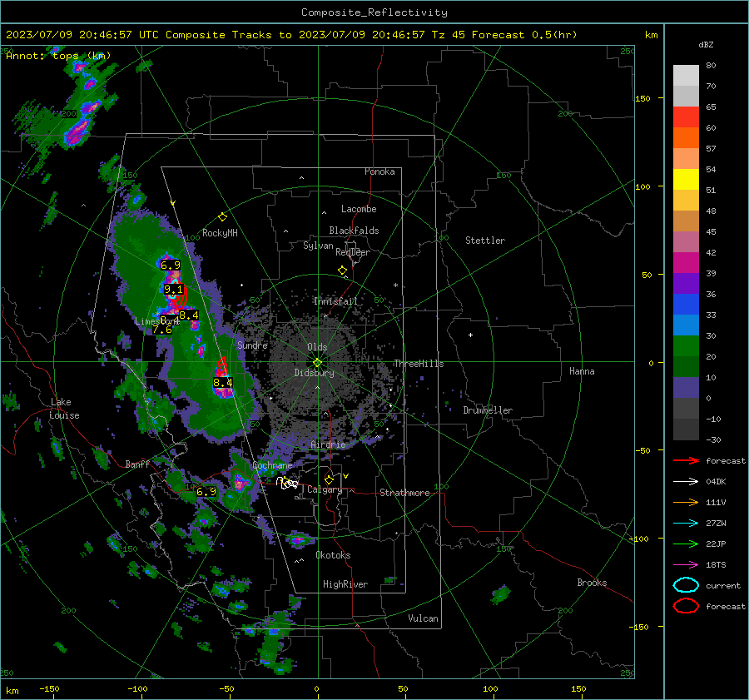The height and width of the screenshot is (700, 749).
Task: Click the Didsbury city label
Action: point(314,373)
